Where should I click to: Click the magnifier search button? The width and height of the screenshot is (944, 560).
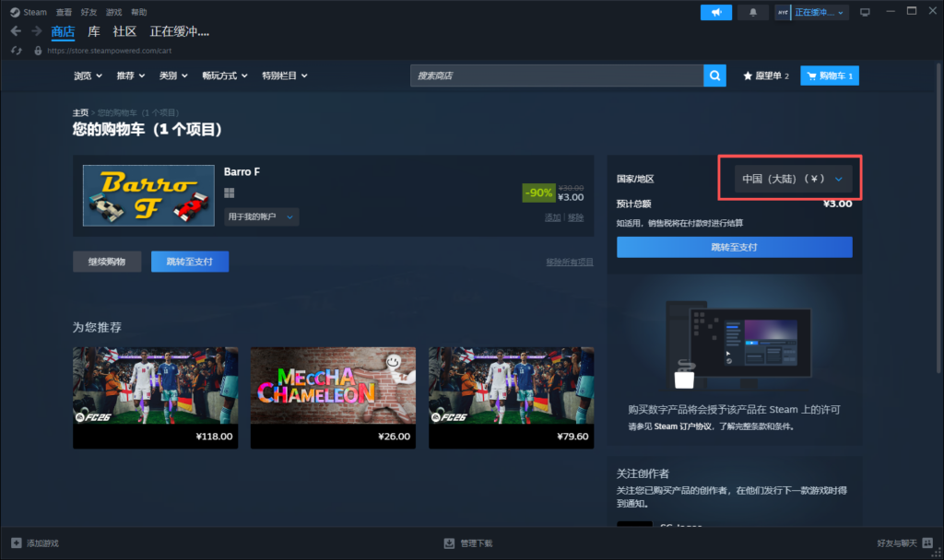click(x=714, y=76)
